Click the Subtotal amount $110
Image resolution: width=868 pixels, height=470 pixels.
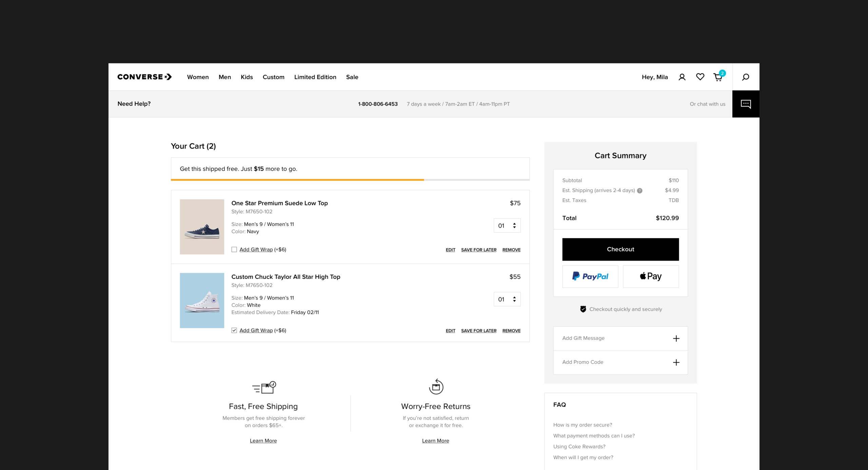674,180
